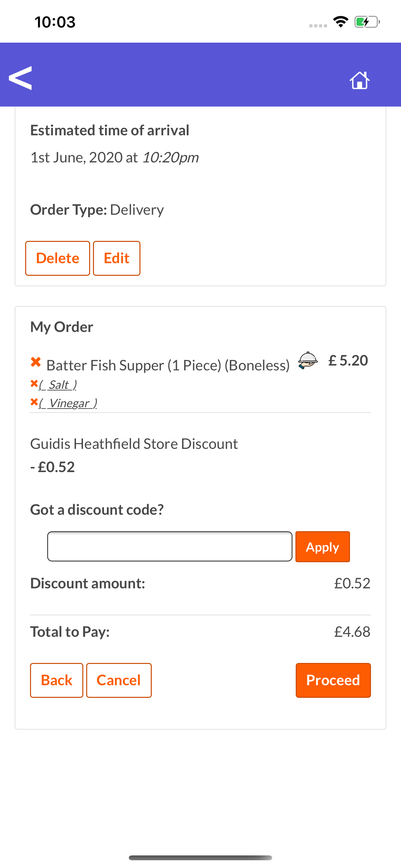The image size is (401, 868).
Task: Cancel the current order
Action: 118,680
